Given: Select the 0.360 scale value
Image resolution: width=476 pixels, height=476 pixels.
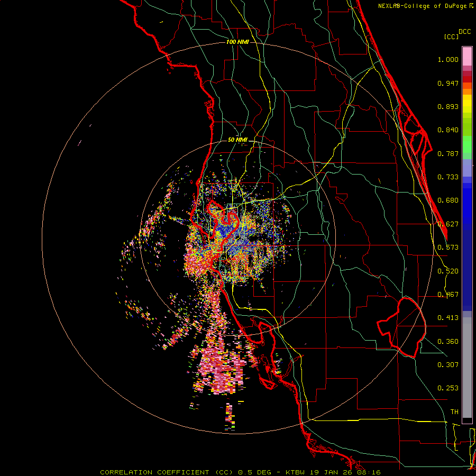Looking at the screenshot, I should coord(448,342).
